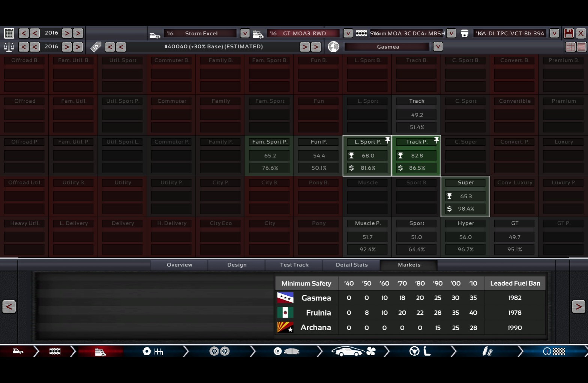
Task: Switch to the grid view layout
Action: pyautogui.click(x=570, y=47)
